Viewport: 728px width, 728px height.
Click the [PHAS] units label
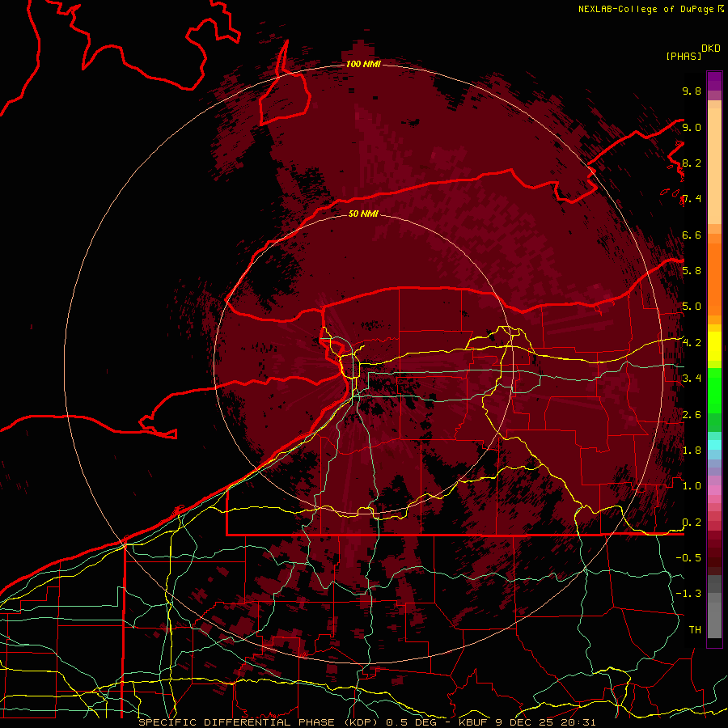tap(684, 56)
